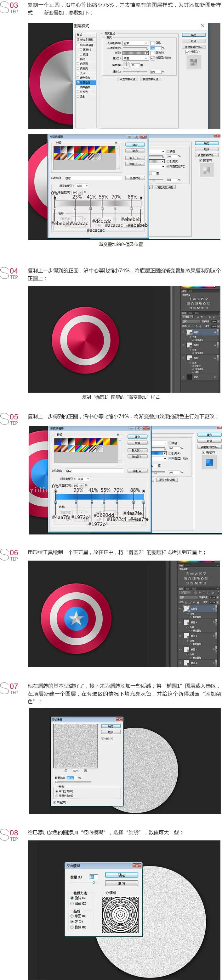Click 新建(W) in the blue 渐变编辑器
Viewport: 222px width, 980px height.
137,471
